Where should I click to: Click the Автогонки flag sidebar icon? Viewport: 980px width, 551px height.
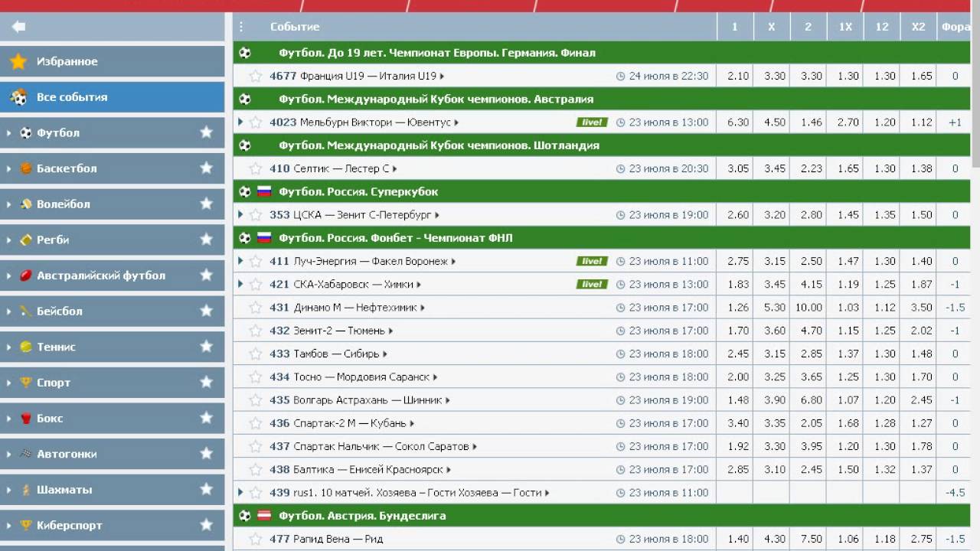[26, 454]
